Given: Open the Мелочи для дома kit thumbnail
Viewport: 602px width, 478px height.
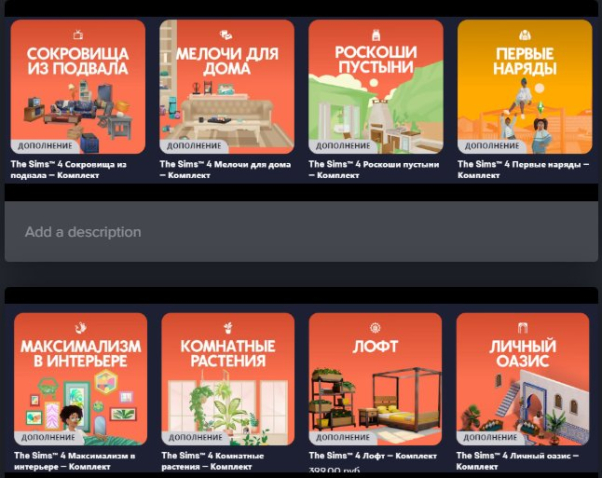Looking at the screenshot, I should (x=227, y=87).
